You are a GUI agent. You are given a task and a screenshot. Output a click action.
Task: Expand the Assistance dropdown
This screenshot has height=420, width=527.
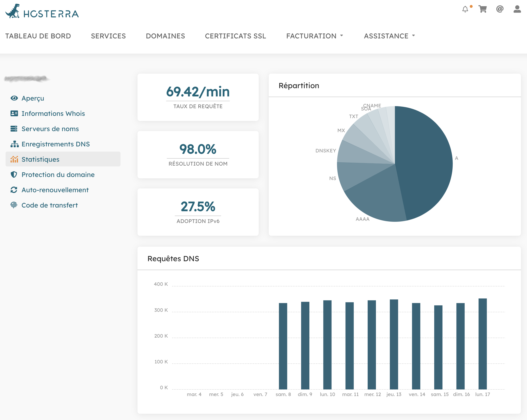pos(390,36)
